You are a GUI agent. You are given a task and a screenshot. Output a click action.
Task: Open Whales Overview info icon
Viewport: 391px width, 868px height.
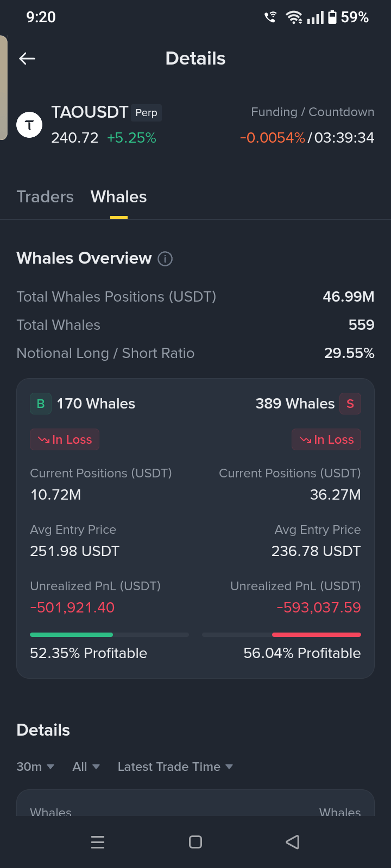(x=165, y=259)
